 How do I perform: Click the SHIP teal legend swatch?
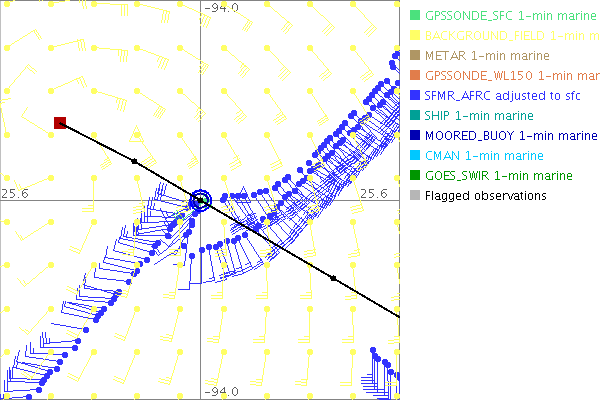pyautogui.click(x=414, y=116)
